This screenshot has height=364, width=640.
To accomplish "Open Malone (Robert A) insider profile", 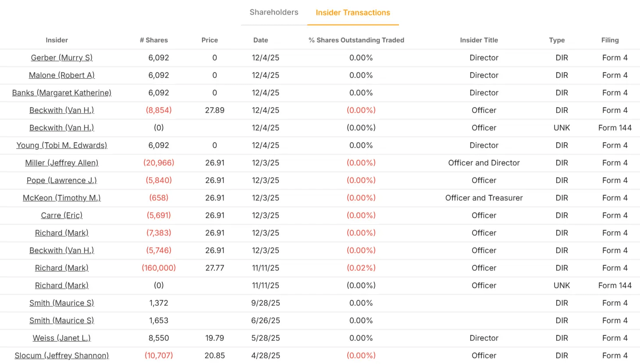I will [62, 75].
